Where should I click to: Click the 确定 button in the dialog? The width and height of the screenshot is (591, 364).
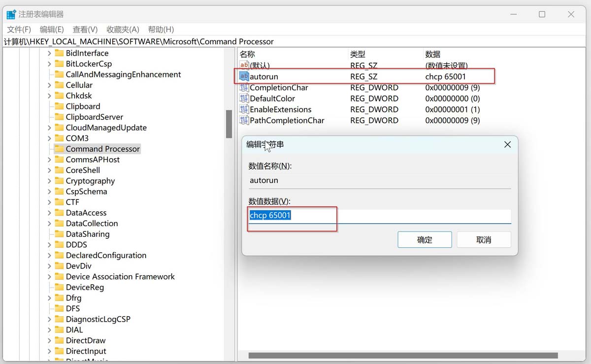pos(424,239)
